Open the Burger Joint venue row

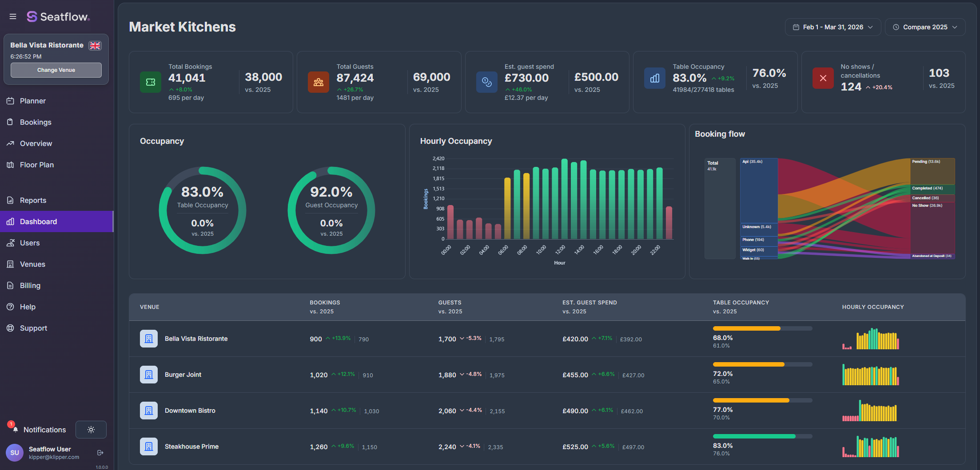[547, 375]
